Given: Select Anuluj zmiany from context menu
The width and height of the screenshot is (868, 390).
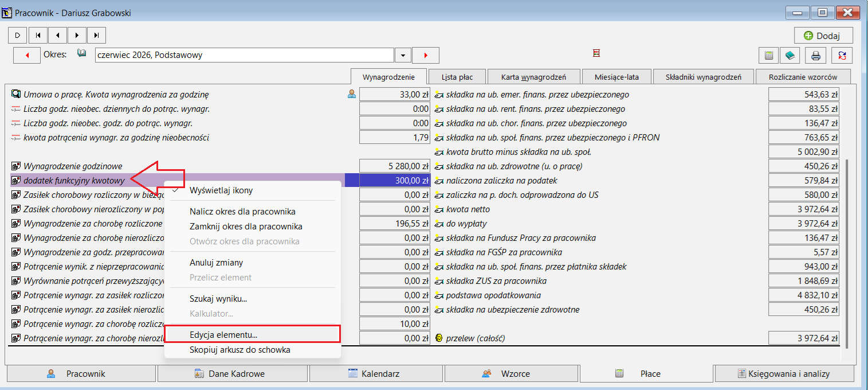Looking at the screenshot, I should tap(253, 263).
